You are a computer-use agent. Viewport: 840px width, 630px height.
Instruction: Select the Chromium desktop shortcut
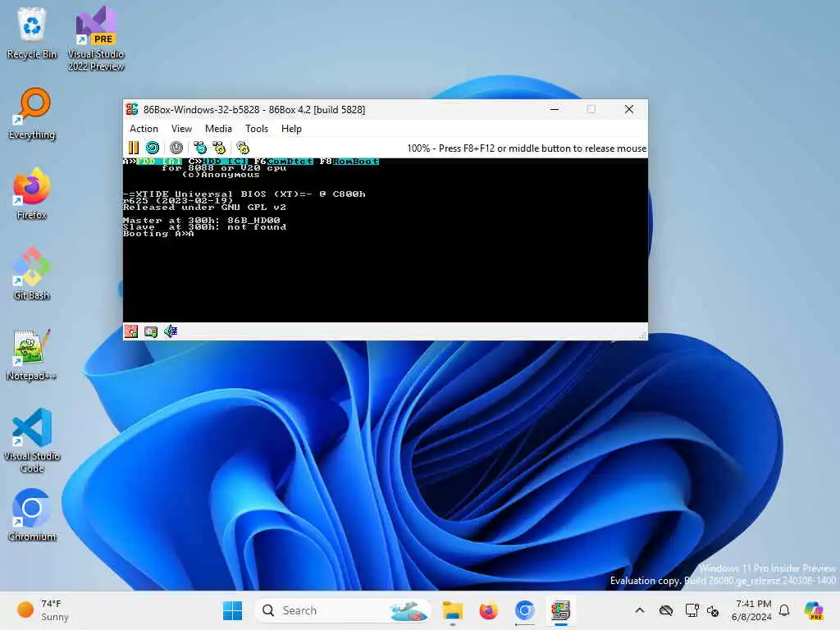tap(32, 515)
